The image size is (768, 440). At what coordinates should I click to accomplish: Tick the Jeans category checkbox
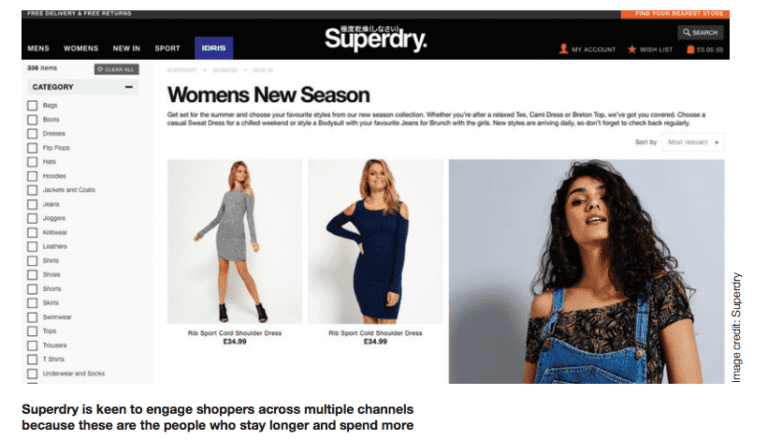[32, 204]
